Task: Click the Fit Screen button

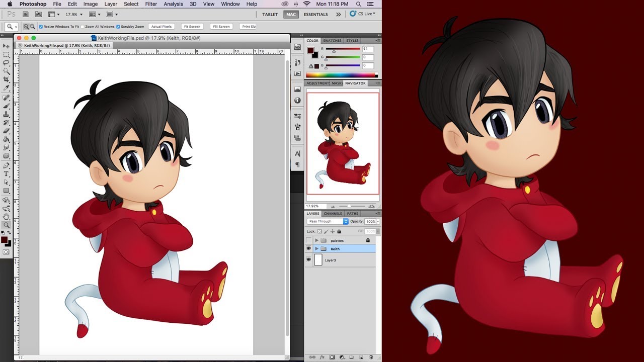Action: [192, 27]
